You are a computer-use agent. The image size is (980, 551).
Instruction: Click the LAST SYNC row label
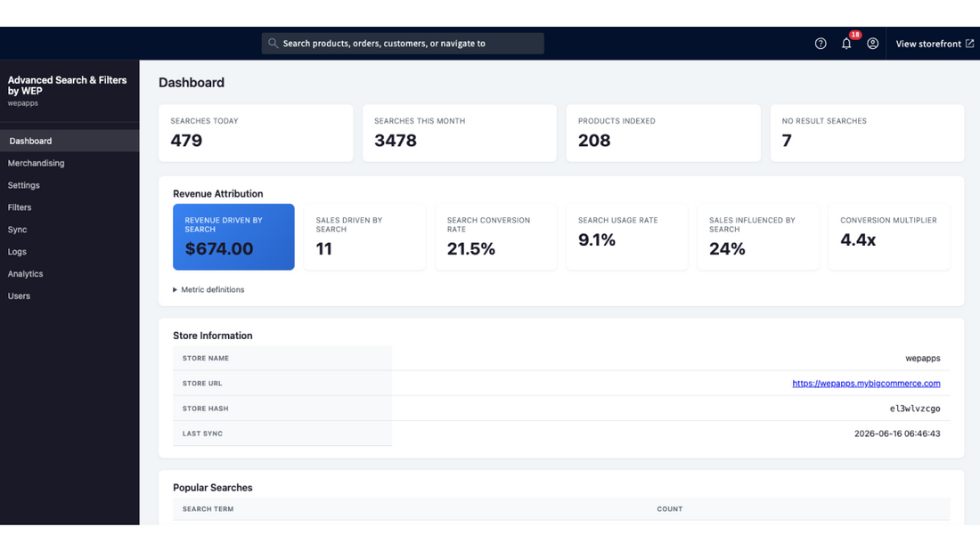202,434
